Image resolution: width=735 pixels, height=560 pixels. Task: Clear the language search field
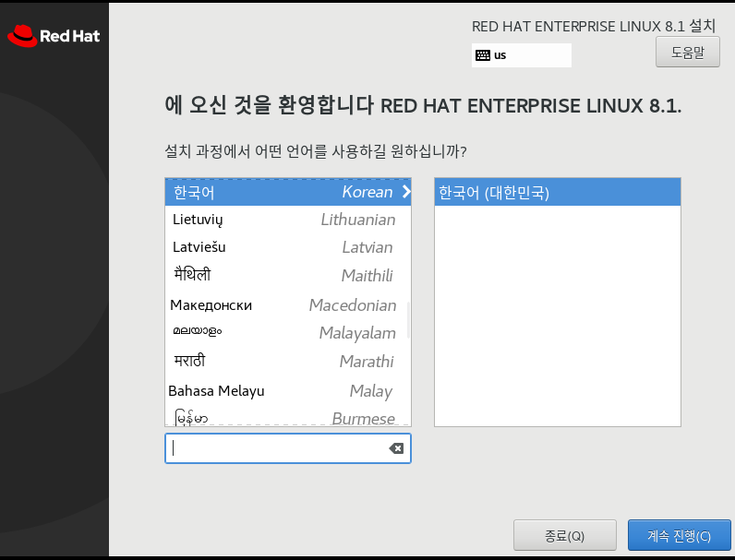click(396, 448)
